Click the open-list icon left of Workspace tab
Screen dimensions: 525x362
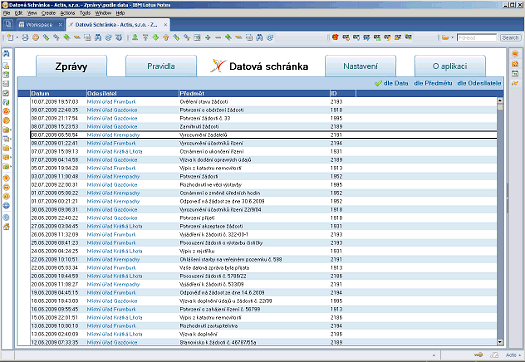pos(8,24)
